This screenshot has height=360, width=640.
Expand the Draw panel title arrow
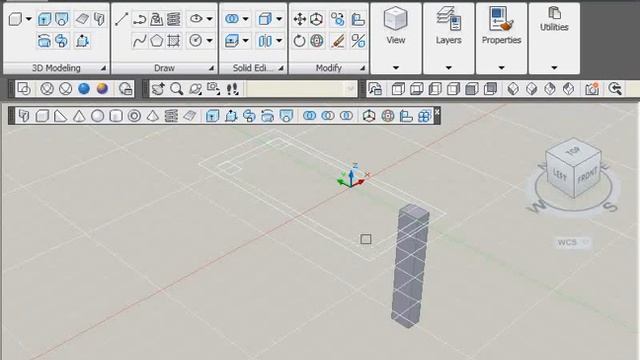pyautogui.click(x=211, y=69)
